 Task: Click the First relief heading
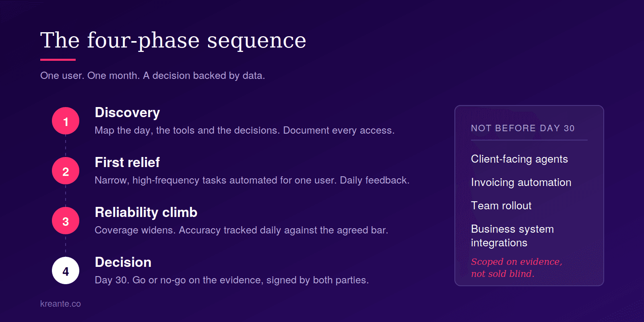point(127,162)
